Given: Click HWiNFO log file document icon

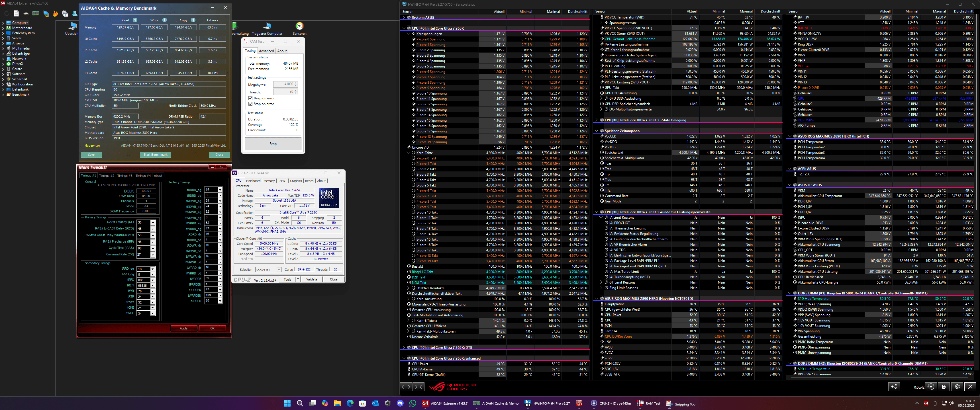Looking at the screenshot, I should [944, 387].
